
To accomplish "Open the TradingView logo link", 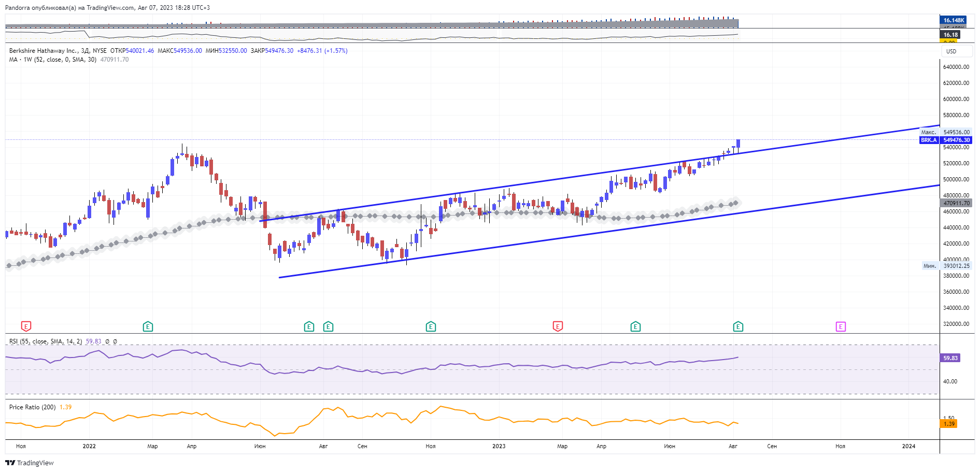I will pos(30,463).
